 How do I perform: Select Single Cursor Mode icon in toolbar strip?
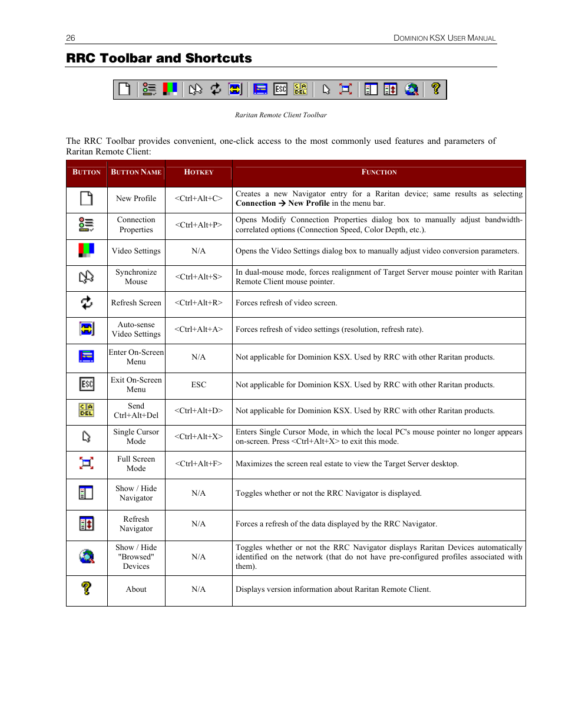[326, 89]
